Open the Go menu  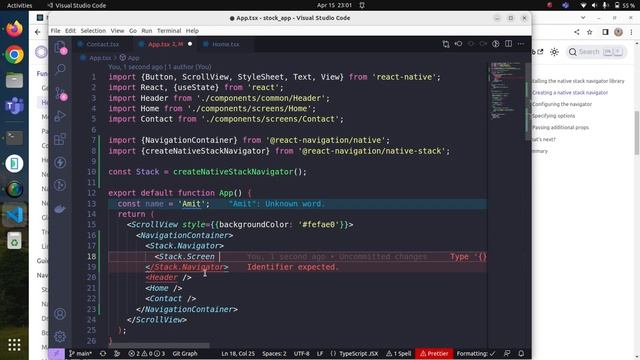click(x=133, y=31)
